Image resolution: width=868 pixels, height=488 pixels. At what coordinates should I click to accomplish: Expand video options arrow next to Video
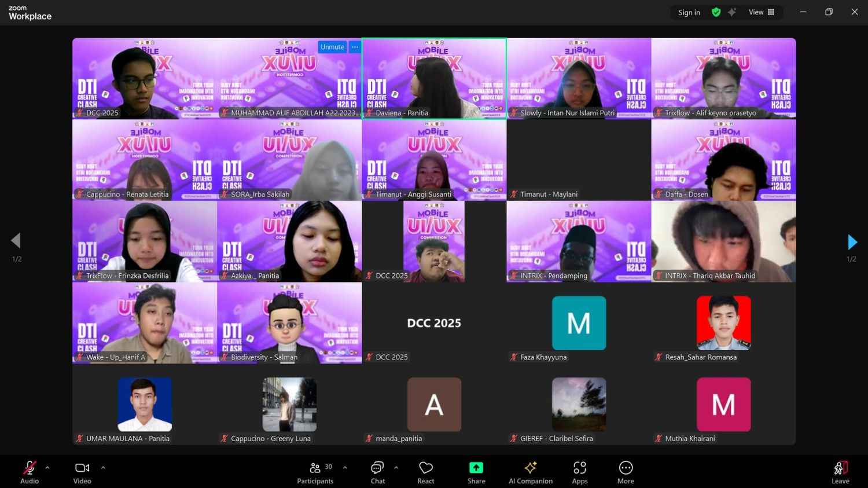(103, 468)
